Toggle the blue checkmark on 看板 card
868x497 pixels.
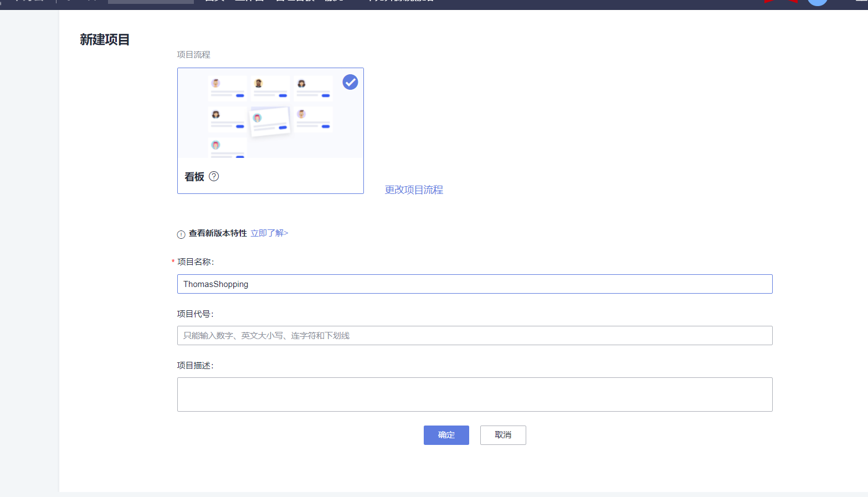pyautogui.click(x=350, y=82)
